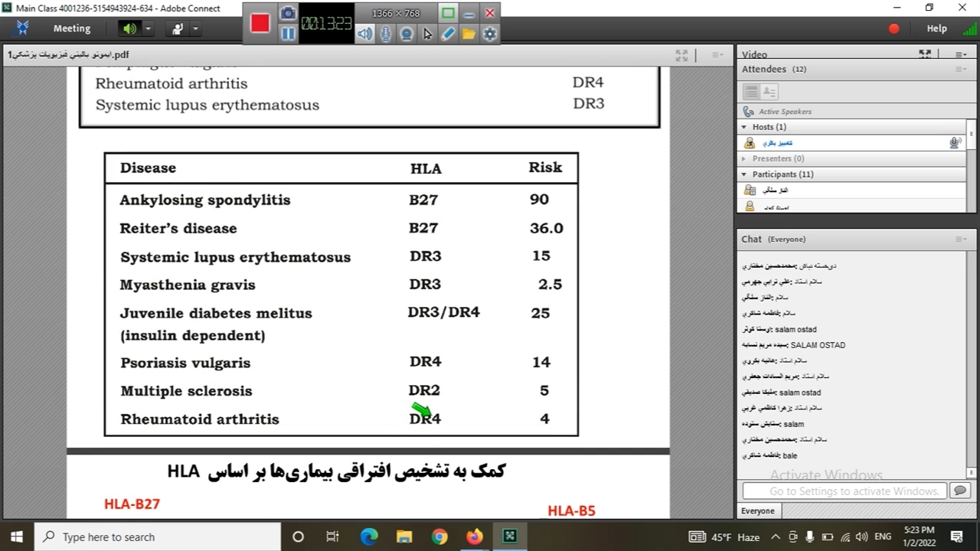Expand the Presenters group
This screenshot has height=551, width=980.
tap(744, 158)
